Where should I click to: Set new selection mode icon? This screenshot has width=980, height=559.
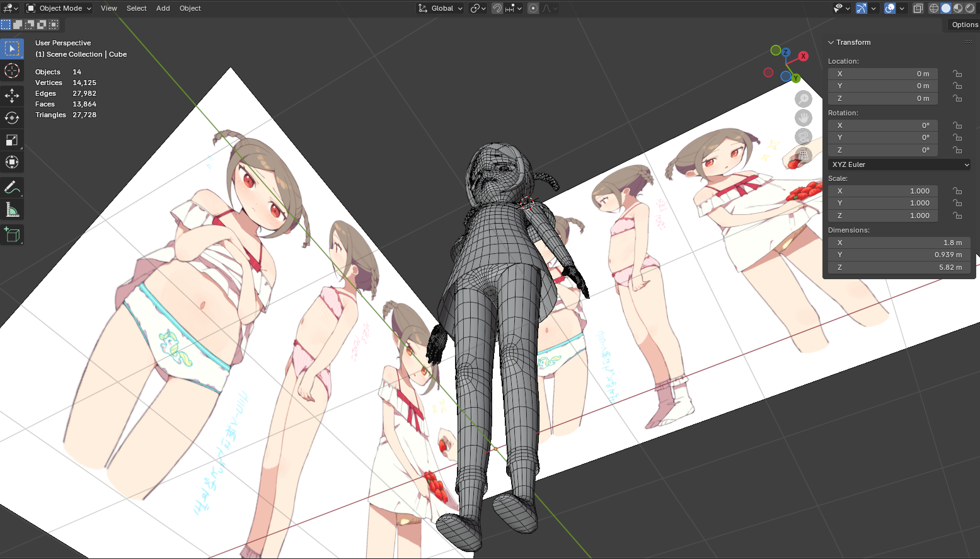pyautogui.click(x=6, y=25)
